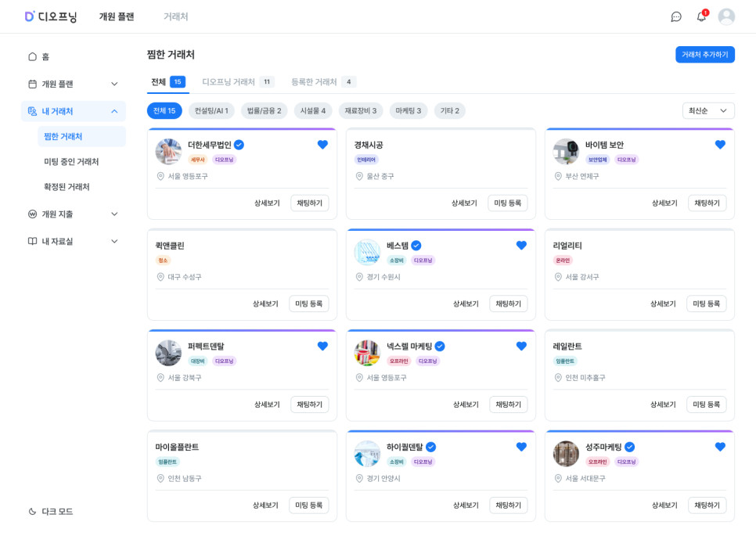Select 미팅 중인 거래처 in sidebar
Image resolution: width=756 pixels, height=543 pixels.
(71, 162)
